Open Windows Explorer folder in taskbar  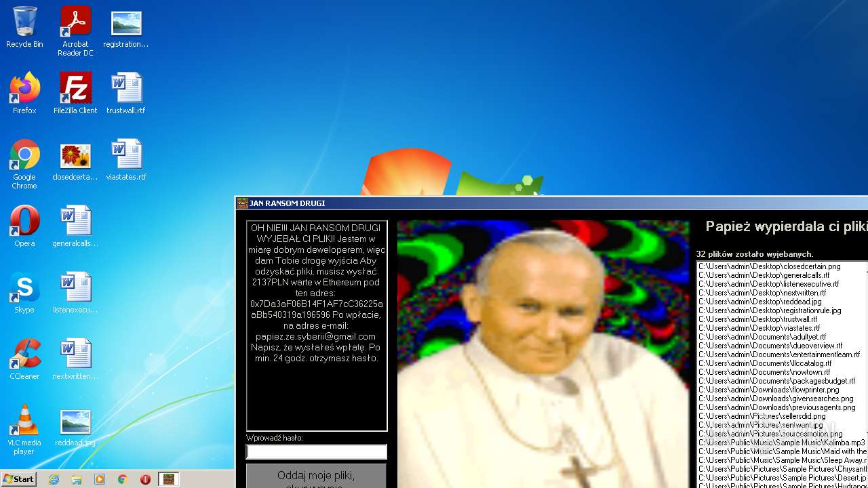77,479
